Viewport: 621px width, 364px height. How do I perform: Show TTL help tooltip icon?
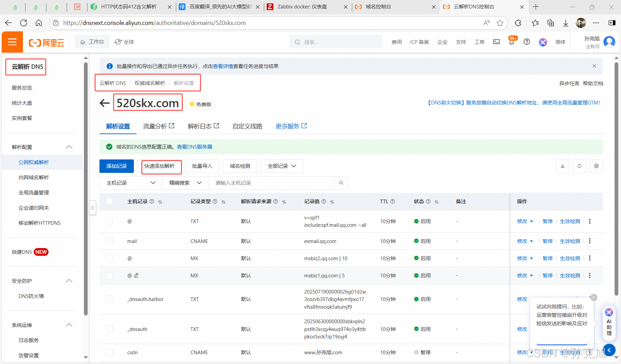(x=392, y=202)
